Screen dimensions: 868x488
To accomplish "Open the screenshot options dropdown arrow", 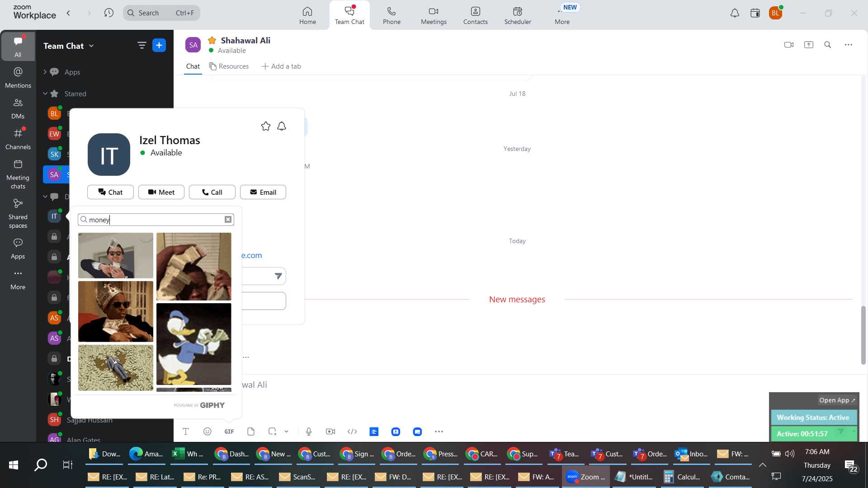I will pyautogui.click(x=286, y=432).
